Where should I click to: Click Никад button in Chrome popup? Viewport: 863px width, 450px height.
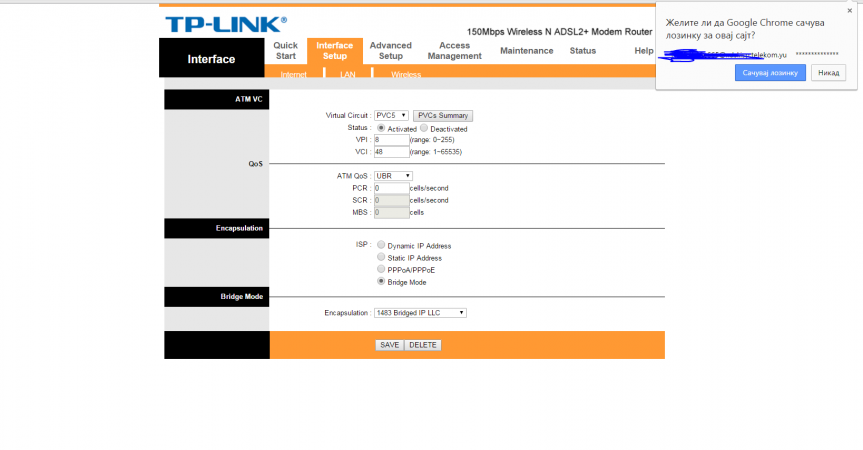828,73
